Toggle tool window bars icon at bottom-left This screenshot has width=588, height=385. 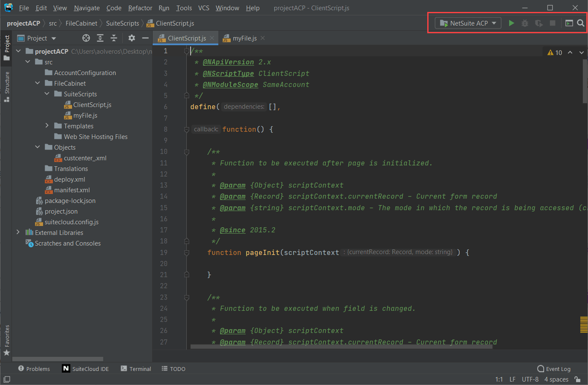tap(7, 379)
